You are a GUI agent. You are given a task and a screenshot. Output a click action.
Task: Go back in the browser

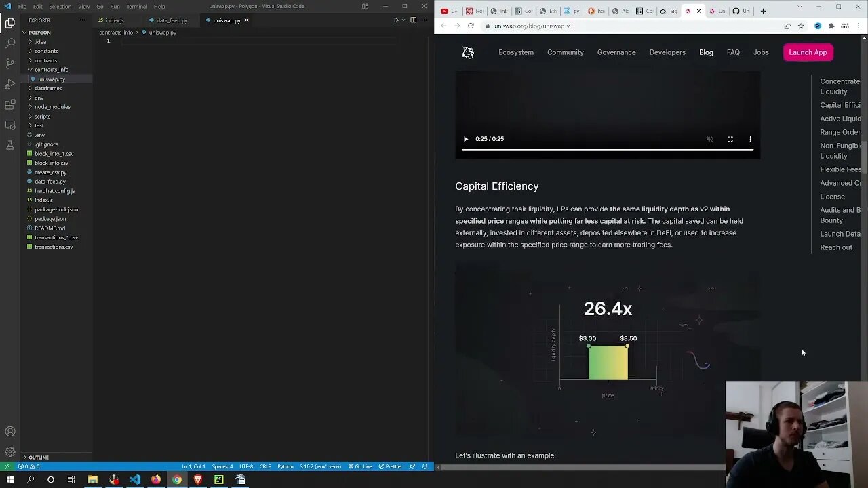[x=443, y=26]
